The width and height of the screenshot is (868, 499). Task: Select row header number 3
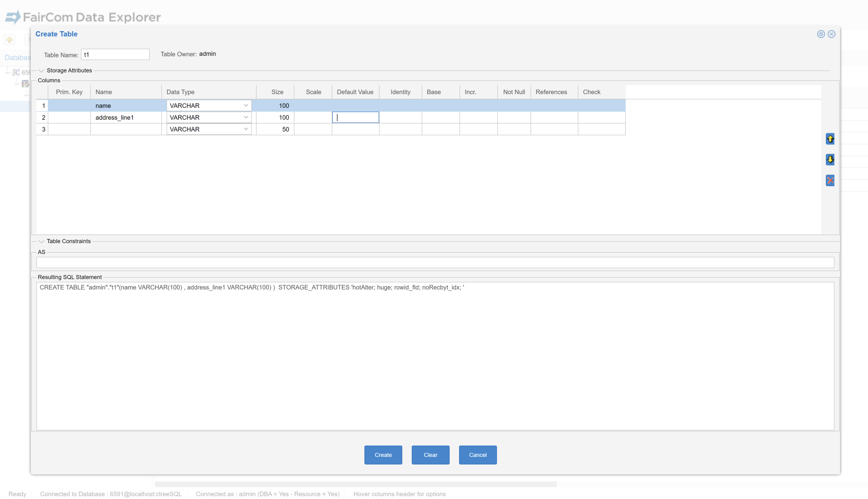coord(42,129)
